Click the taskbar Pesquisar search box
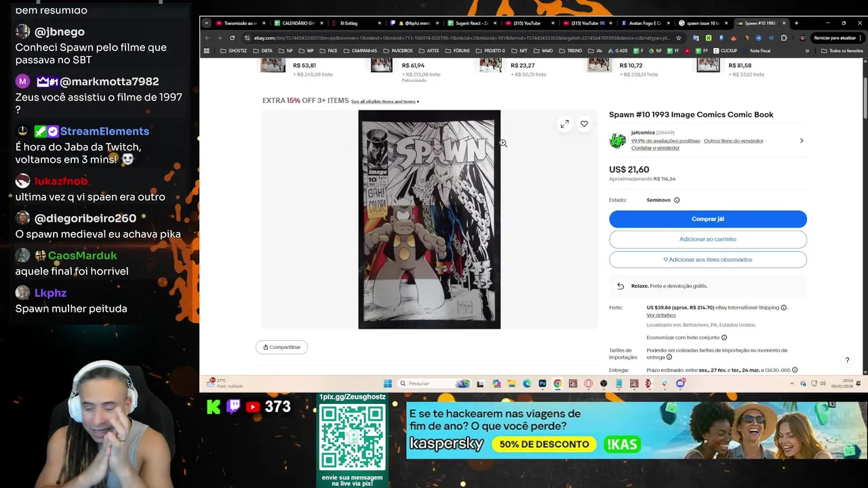 pyautogui.click(x=434, y=384)
